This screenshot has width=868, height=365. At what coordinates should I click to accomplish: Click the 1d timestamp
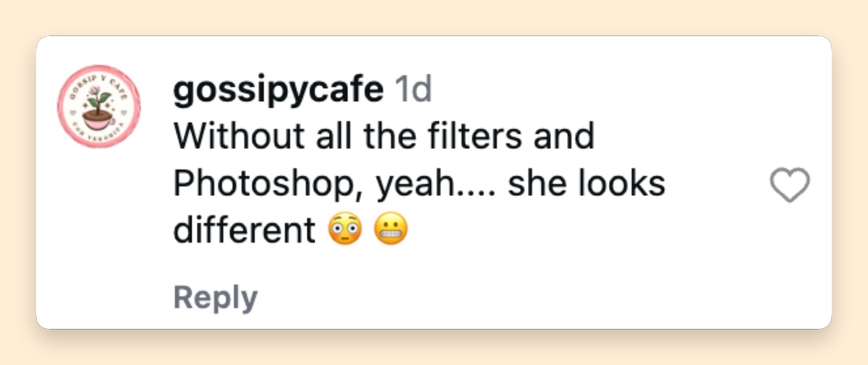(x=412, y=89)
